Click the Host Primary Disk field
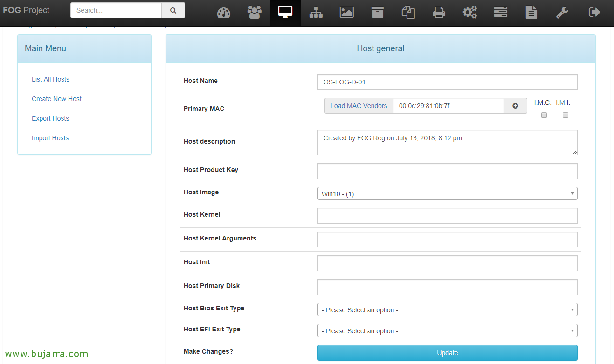614x364 pixels. pyautogui.click(x=448, y=287)
